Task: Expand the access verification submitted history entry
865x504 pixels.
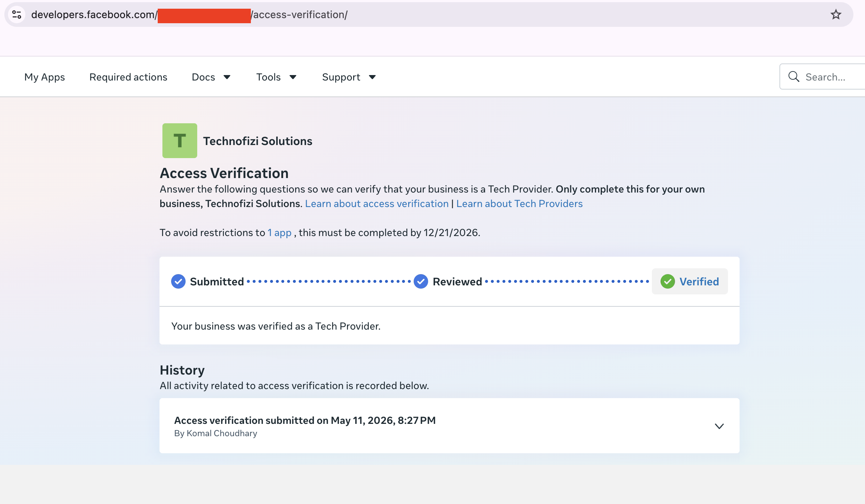Action: [x=719, y=426]
